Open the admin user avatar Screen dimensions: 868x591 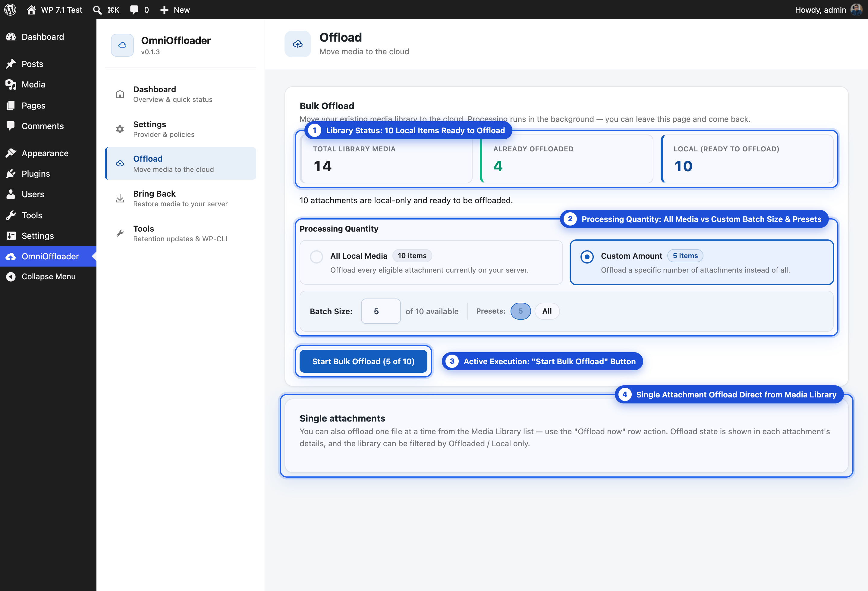[x=857, y=10]
